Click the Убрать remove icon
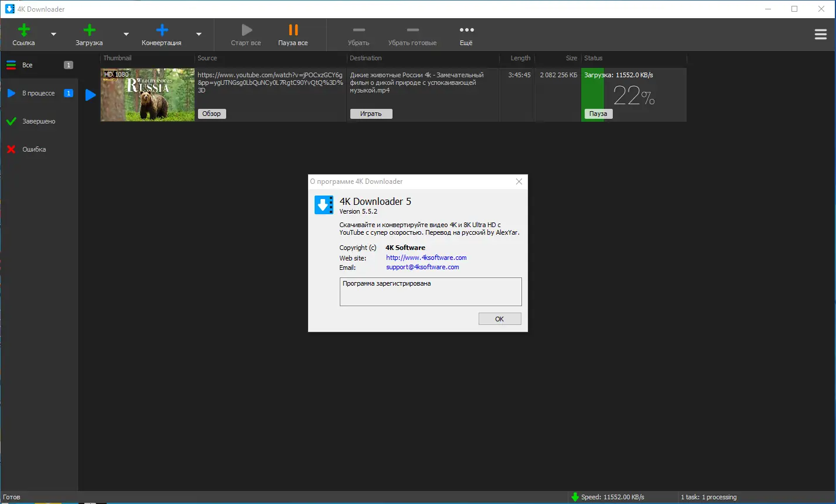The image size is (836, 504). pos(358,29)
